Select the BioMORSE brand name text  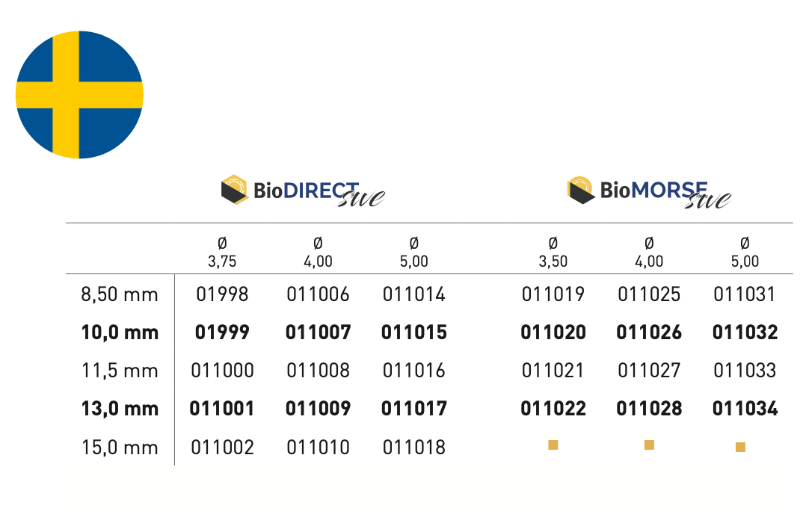click(x=653, y=190)
